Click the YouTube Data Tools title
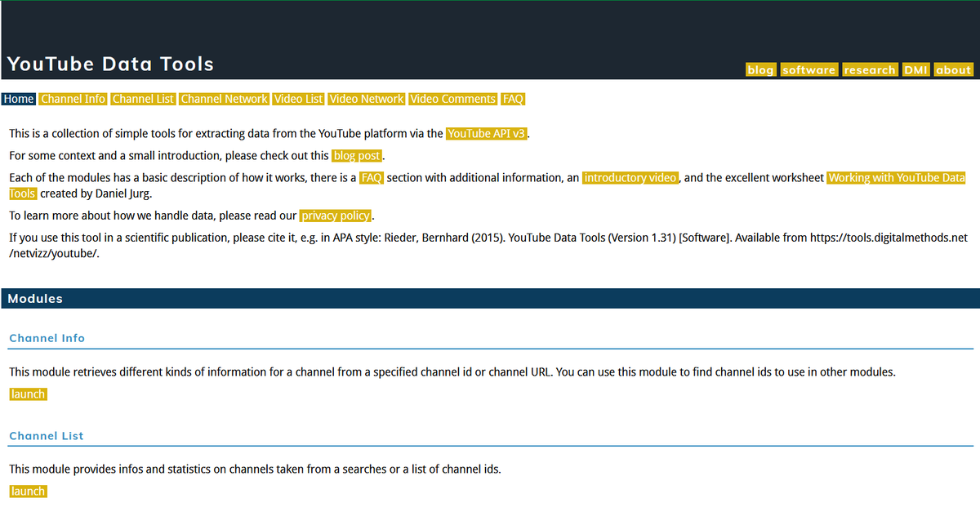The width and height of the screenshot is (980, 516). point(110,64)
